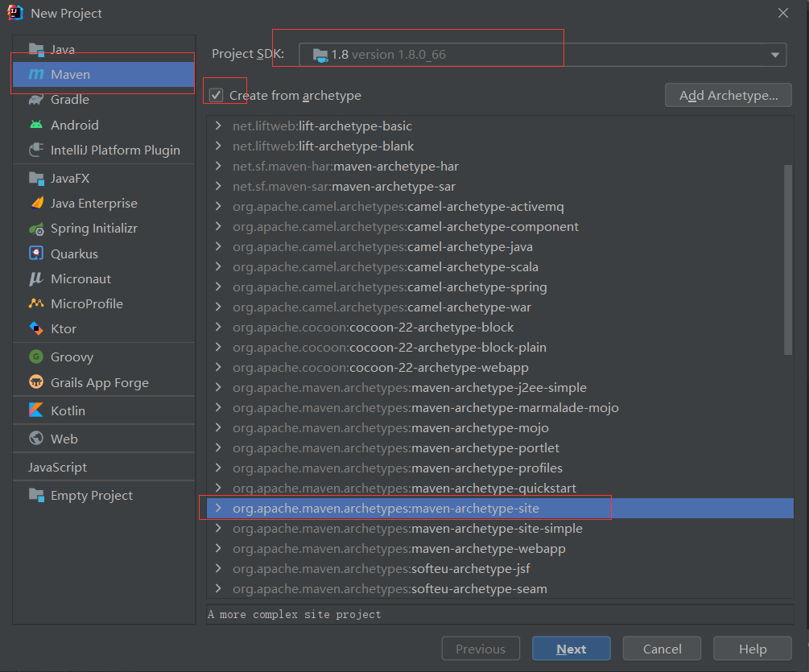Image resolution: width=809 pixels, height=672 pixels.
Task: Click the Next button
Action: click(x=572, y=649)
